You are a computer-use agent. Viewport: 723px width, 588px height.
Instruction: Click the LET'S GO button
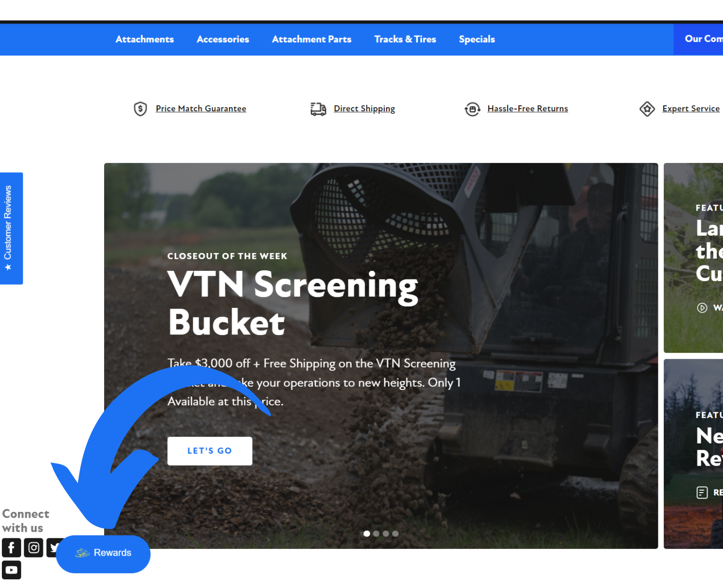coord(210,451)
